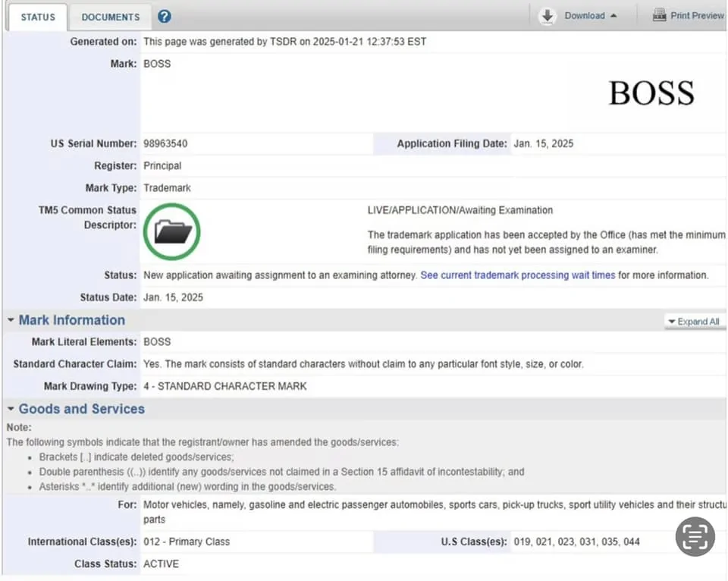Image resolution: width=728 pixels, height=581 pixels.
Task: Select the Mark Type value Trademark
Action: click(167, 188)
